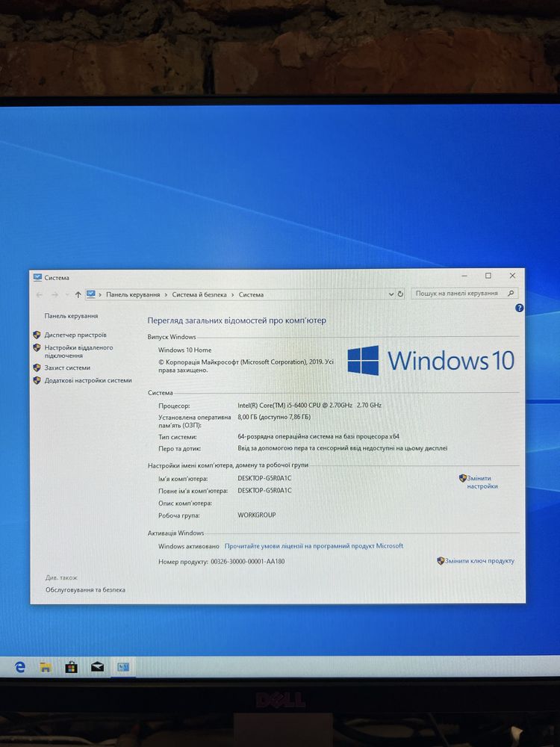Go up one level with the up arrow
560x747 pixels.
click(x=78, y=295)
